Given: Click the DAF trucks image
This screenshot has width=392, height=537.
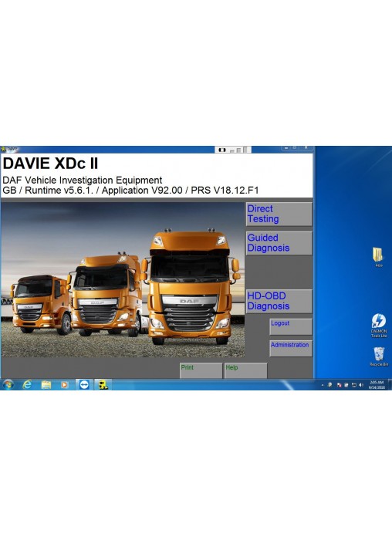Looking at the screenshot, I should (123, 279).
